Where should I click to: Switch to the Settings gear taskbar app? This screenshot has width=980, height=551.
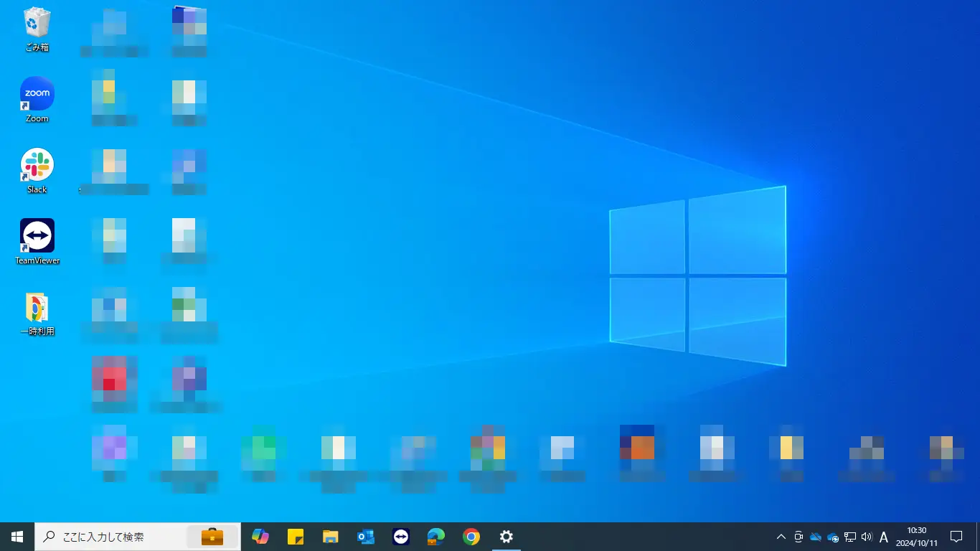pyautogui.click(x=507, y=537)
